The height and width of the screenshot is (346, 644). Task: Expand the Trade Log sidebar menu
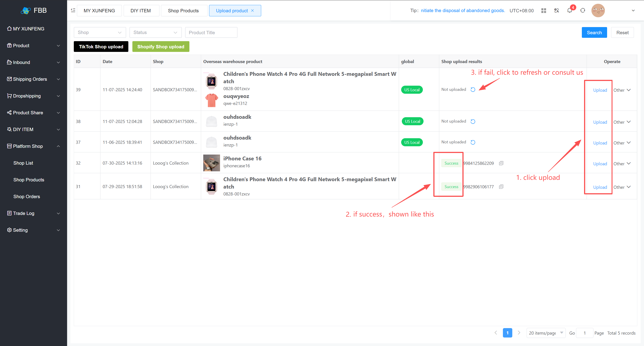(34, 213)
